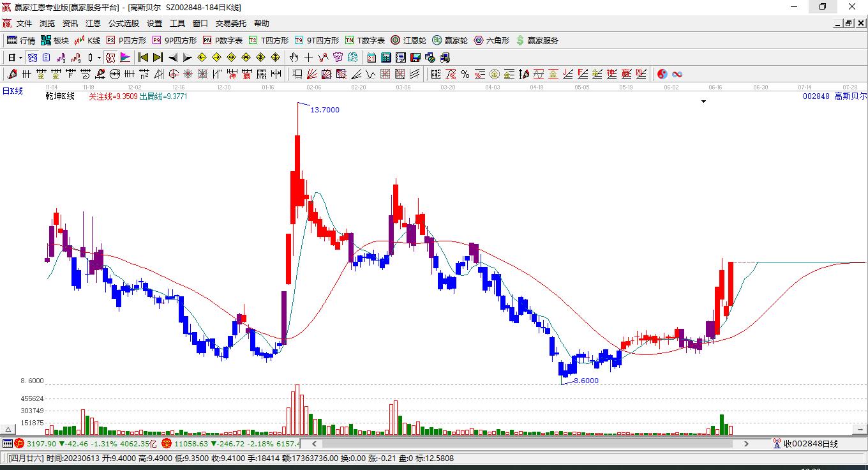Click the 乾坤K线 indicator label

[60, 96]
